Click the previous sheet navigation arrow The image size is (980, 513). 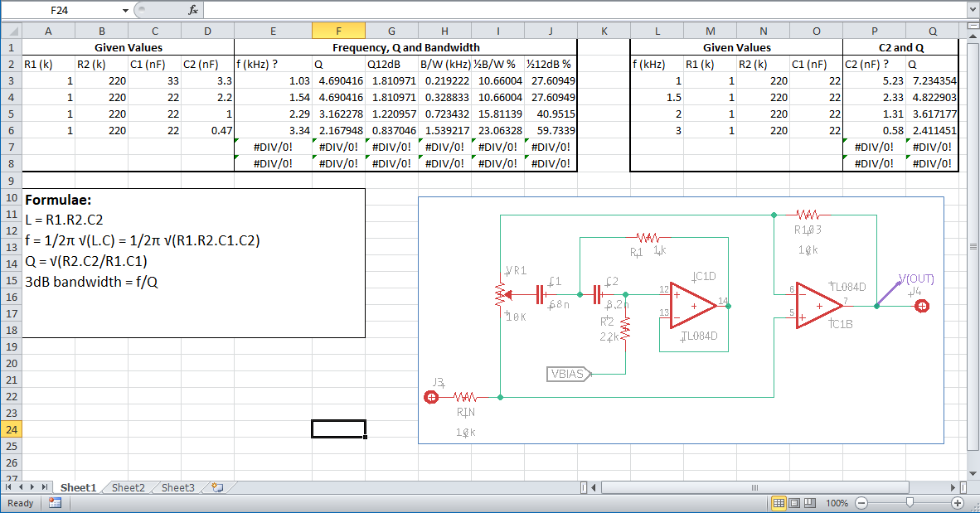pyautogui.click(x=21, y=487)
